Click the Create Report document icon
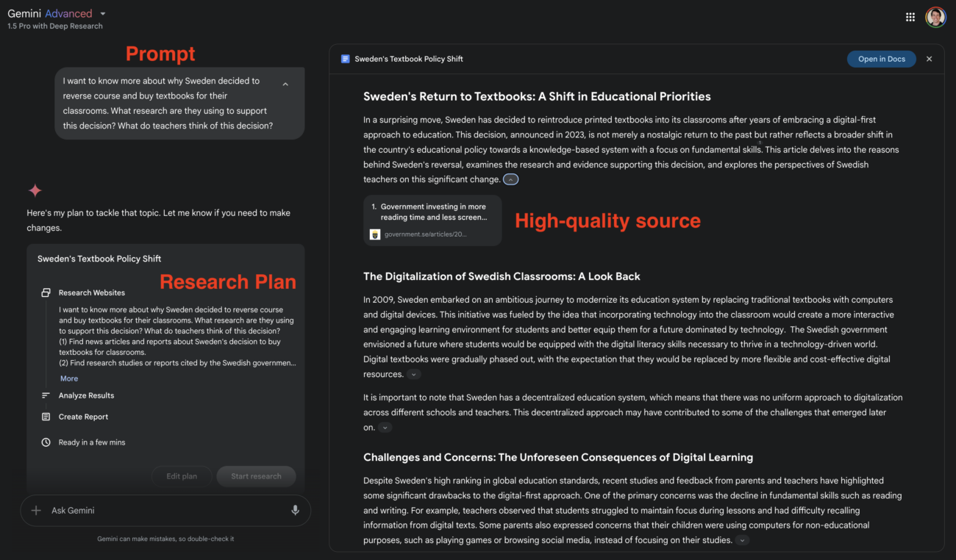This screenshot has height=560, width=956. tap(46, 417)
